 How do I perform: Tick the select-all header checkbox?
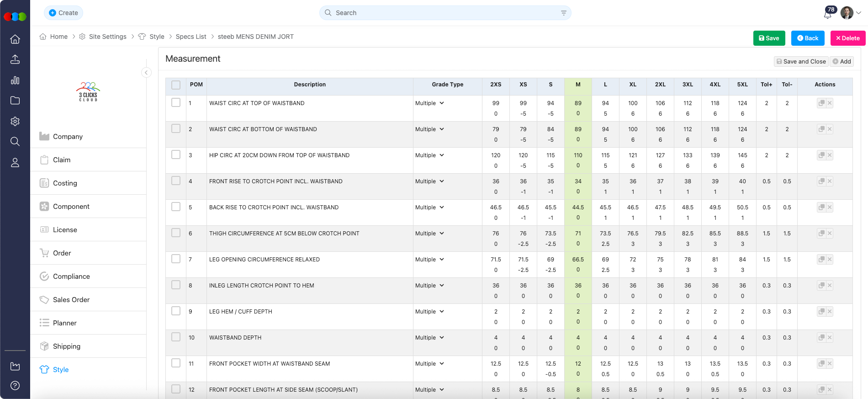(176, 85)
